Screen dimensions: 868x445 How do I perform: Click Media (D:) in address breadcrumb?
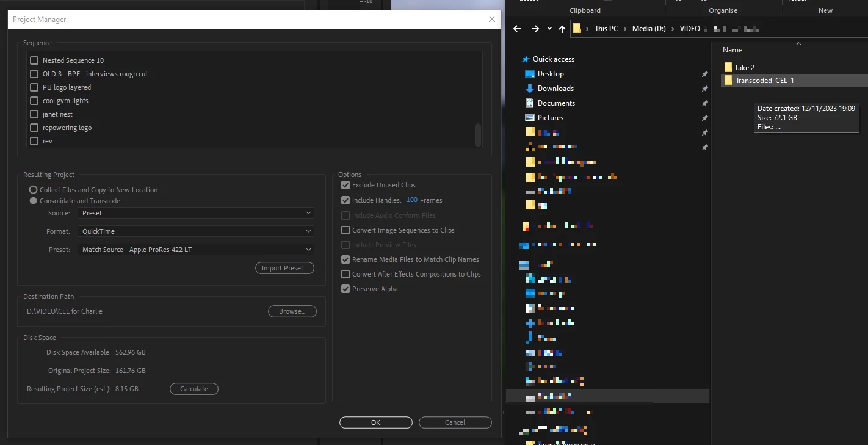(x=649, y=29)
